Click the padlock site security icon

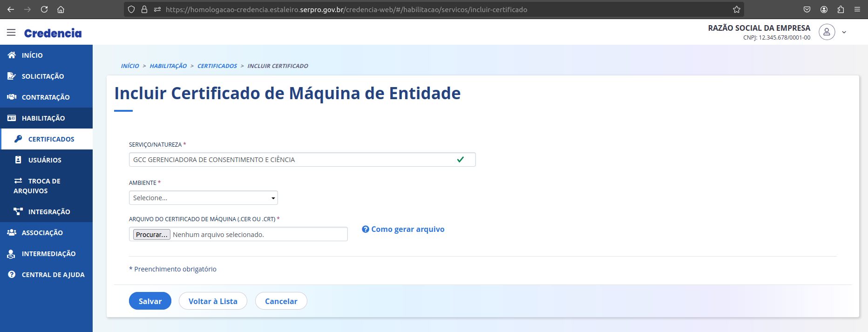(144, 9)
